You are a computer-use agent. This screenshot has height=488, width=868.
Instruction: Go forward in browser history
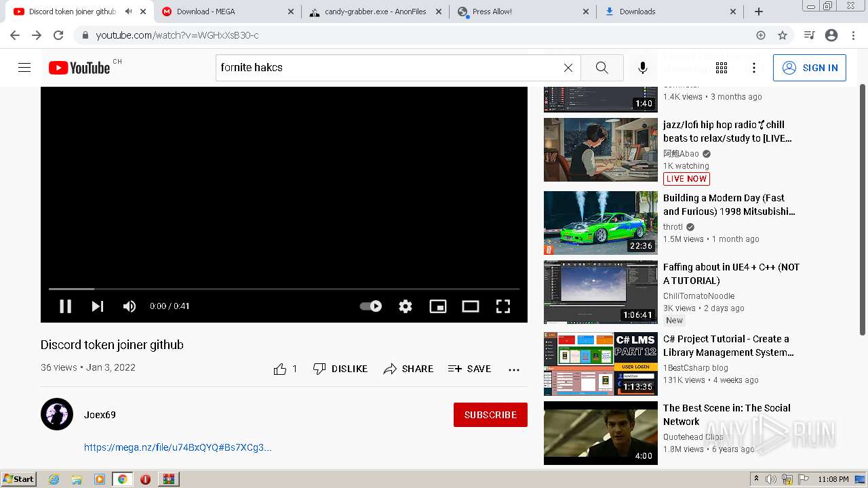pyautogui.click(x=37, y=35)
